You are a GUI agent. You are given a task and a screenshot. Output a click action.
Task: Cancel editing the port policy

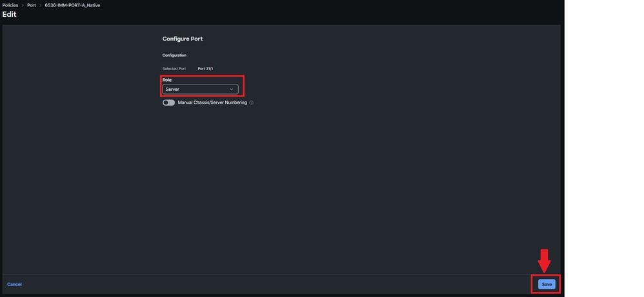(14, 284)
